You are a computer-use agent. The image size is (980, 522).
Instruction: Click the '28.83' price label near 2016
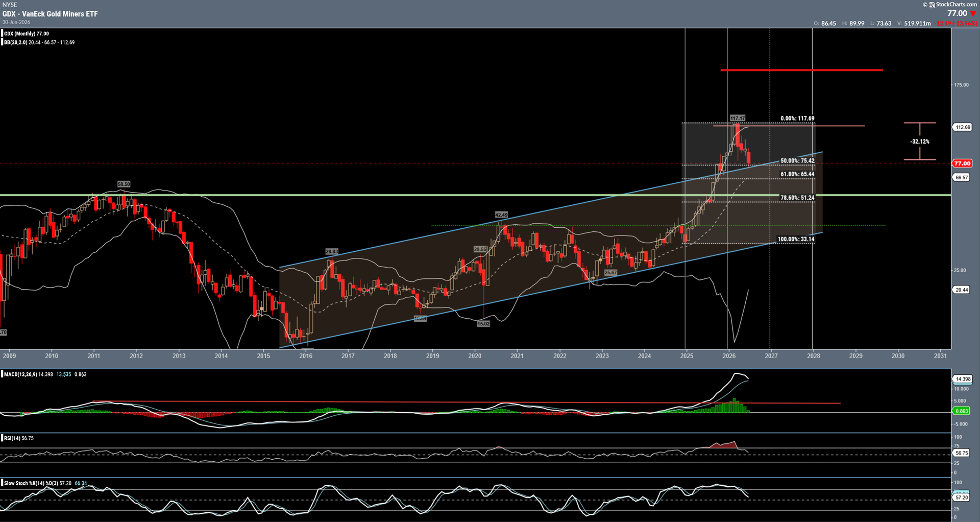(332, 251)
